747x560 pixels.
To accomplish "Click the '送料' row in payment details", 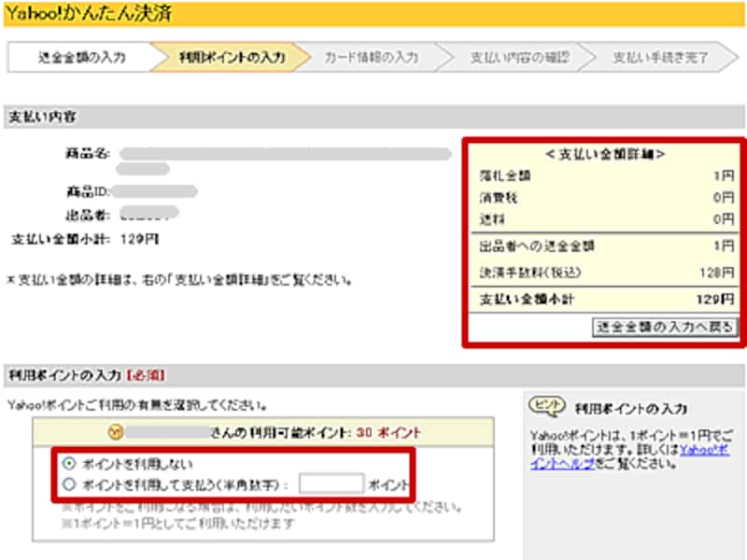I will coord(606,219).
